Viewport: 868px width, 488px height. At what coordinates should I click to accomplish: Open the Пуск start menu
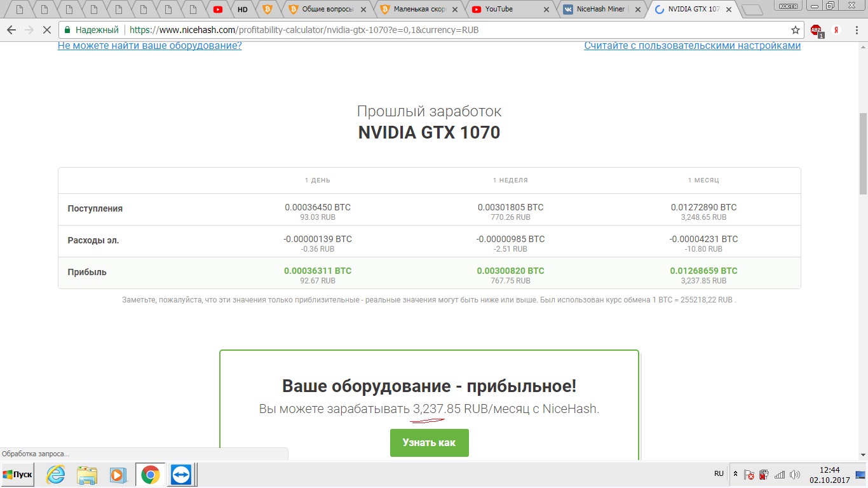click(17, 475)
